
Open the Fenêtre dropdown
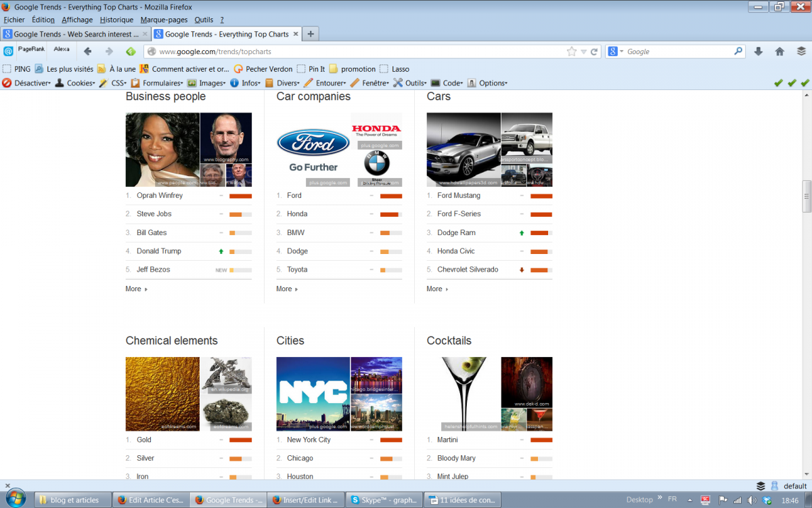point(369,83)
